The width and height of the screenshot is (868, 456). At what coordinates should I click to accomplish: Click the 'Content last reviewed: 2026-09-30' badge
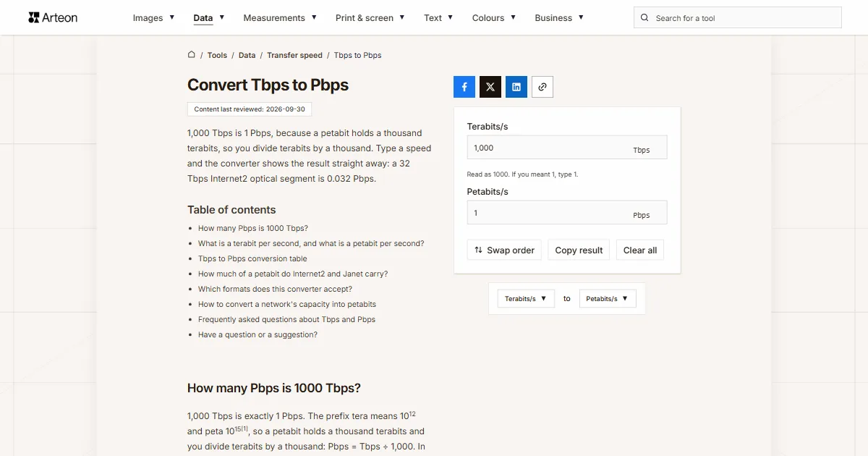point(250,109)
